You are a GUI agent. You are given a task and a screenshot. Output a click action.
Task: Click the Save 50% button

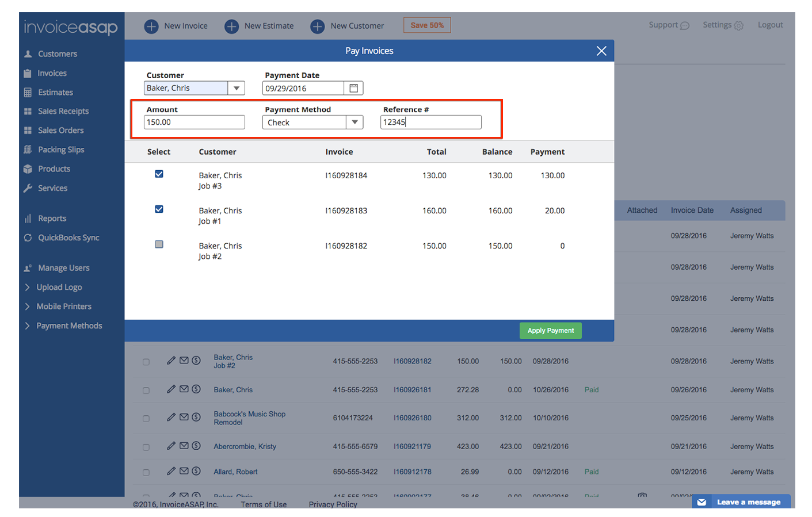click(427, 25)
